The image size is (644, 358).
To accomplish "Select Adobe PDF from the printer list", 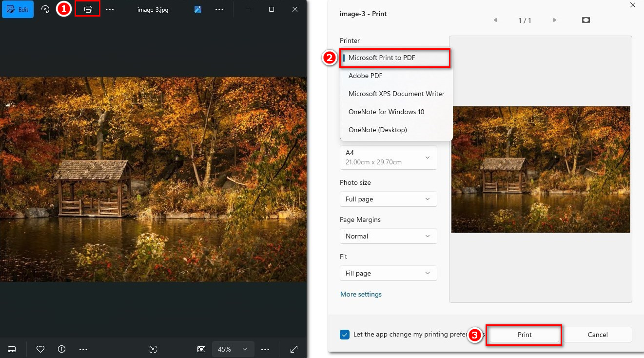I will [365, 76].
